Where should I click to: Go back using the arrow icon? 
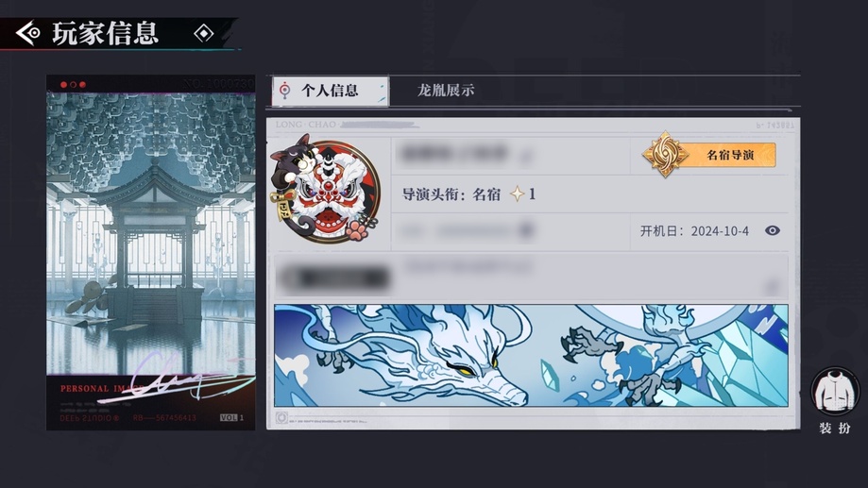pos(27,33)
